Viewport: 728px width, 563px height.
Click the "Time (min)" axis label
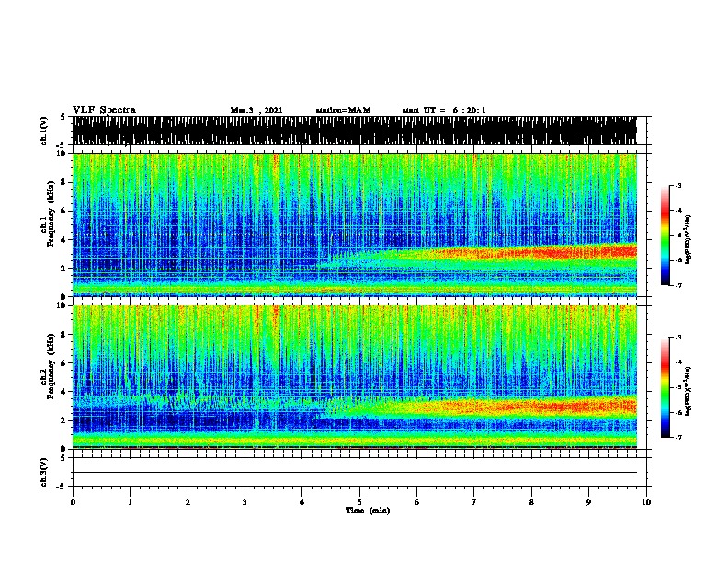coord(368,511)
